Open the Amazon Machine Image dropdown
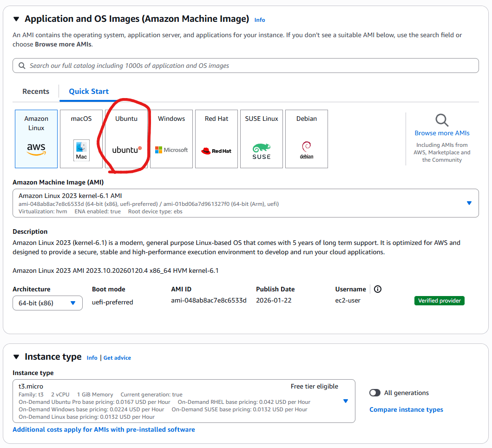 [246, 203]
